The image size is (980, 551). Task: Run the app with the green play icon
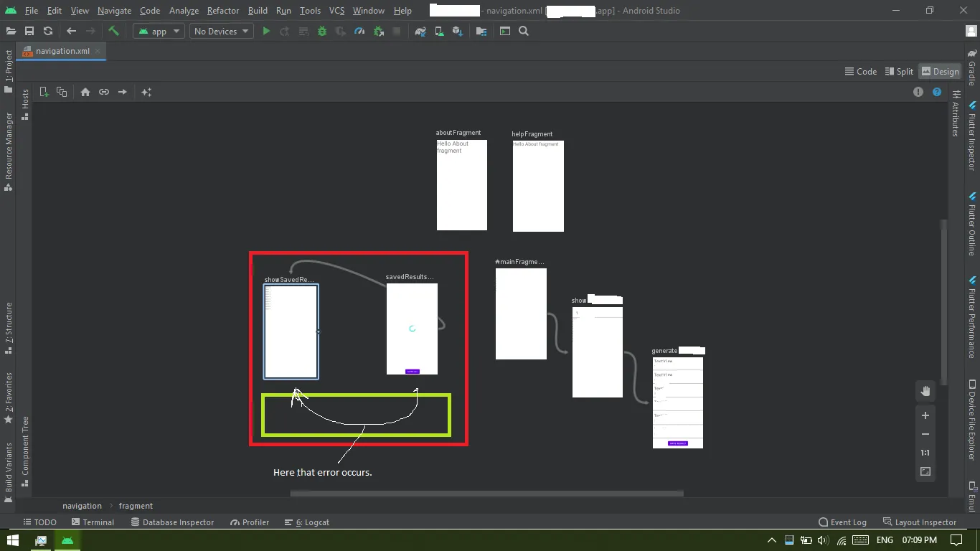pyautogui.click(x=266, y=31)
